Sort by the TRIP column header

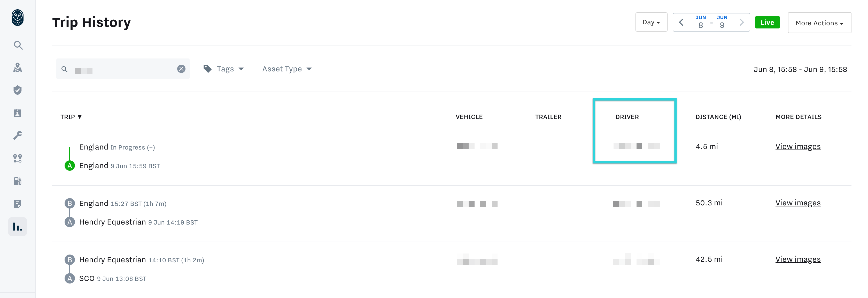click(71, 117)
